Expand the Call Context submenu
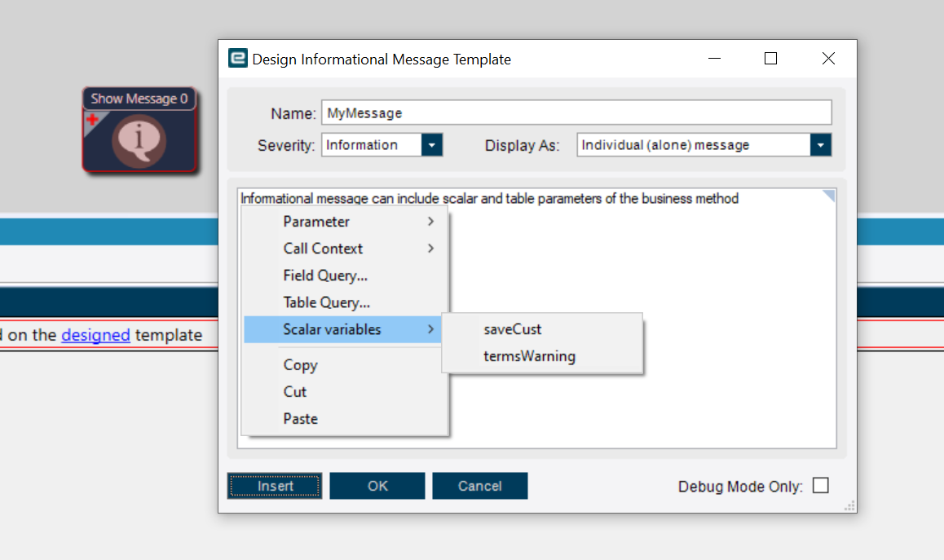The height and width of the screenshot is (560, 944). pyautogui.click(x=323, y=248)
